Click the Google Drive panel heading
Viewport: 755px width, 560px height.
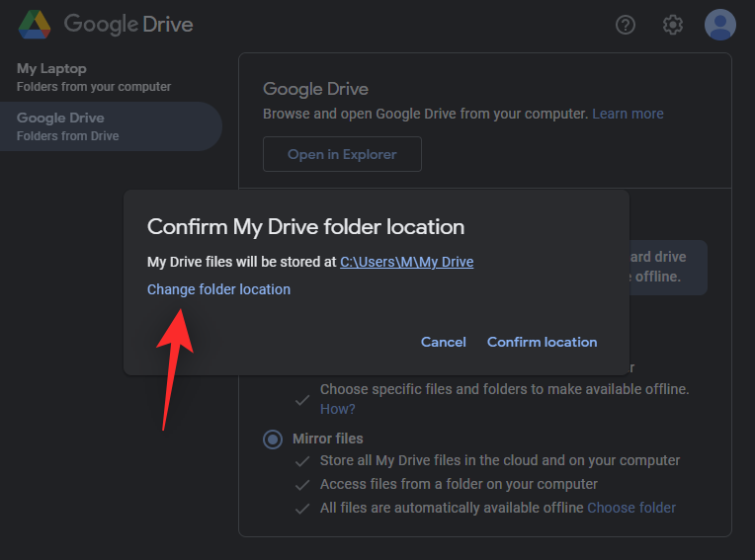(x=315, y=89)
